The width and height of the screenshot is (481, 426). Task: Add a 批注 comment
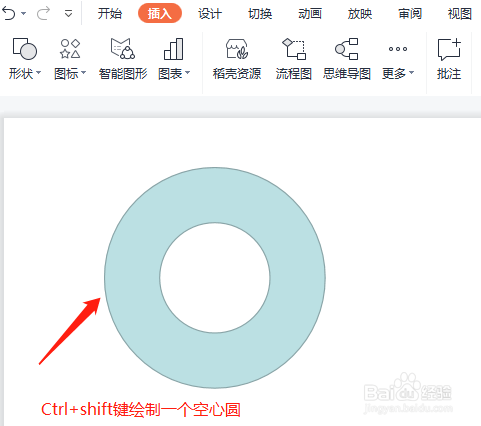tap(449, 59)
